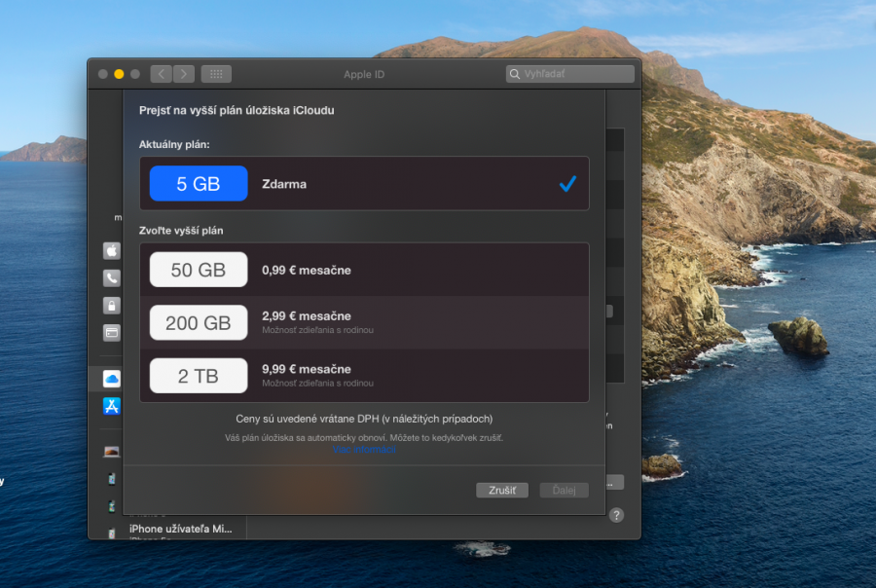Open the Apple overview sidebar icon
This screenshot has width=876, height=588.
tap(112, 251)
